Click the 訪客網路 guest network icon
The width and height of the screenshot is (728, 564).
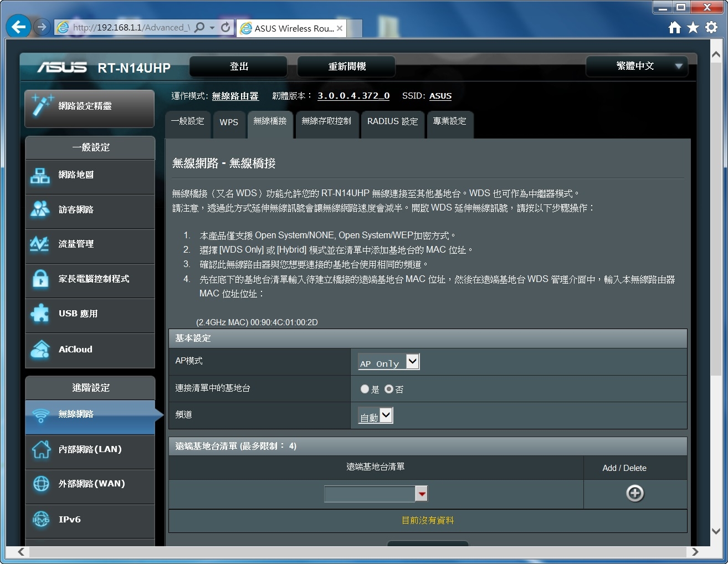tap(40, 209)
